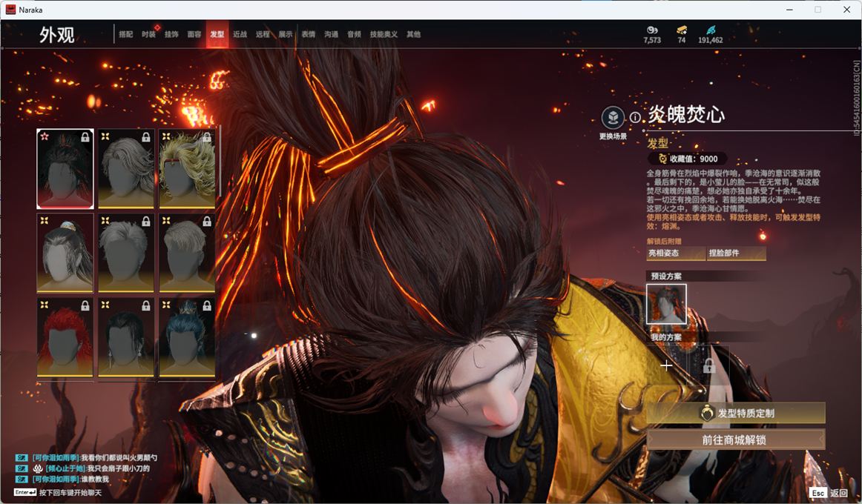Viewport: 862px width, 504px height.
Task: Open the 搭配 tab
Action: click(126, 34)
